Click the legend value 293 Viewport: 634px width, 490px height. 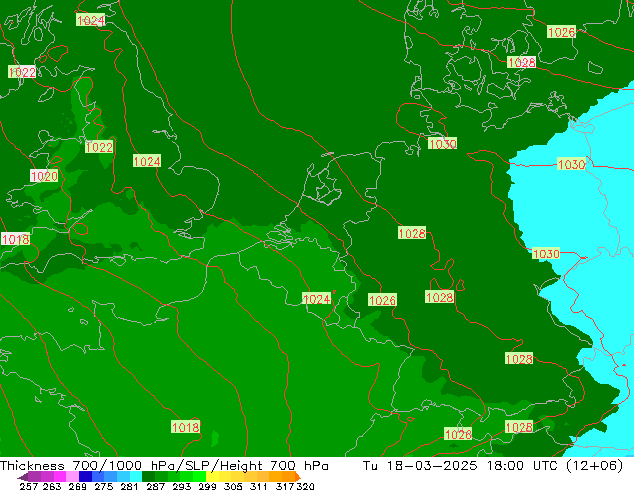tap(182, 486)
